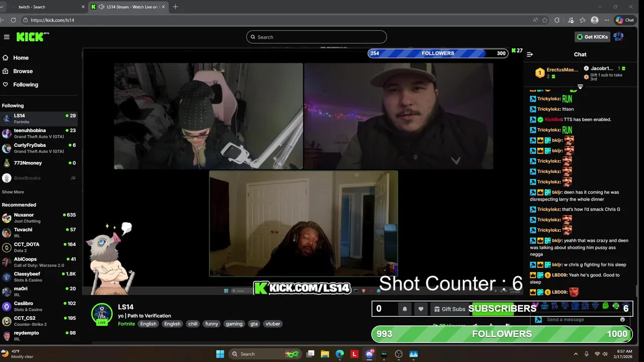Screen dimensions: 644x362
Task: Click KickBot username in chat
Action: click(552, 120)
